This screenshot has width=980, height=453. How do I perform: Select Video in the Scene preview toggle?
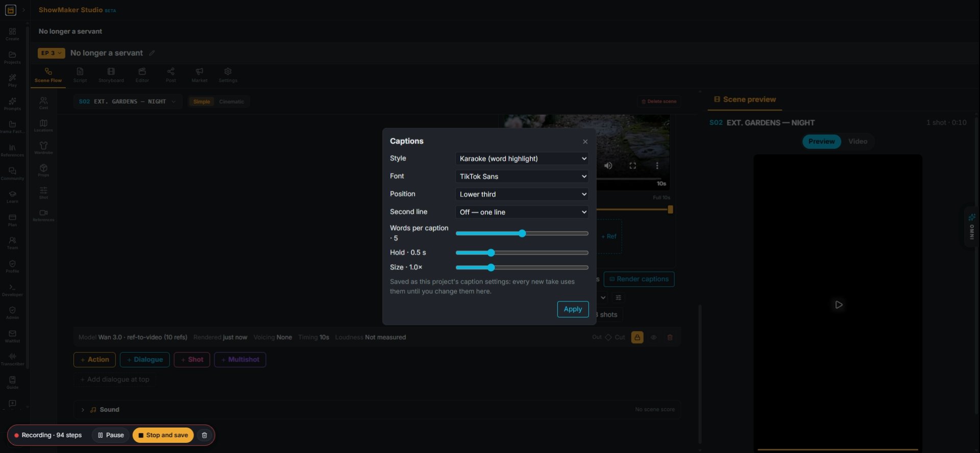pyautogui.click(x=857, y=141)
